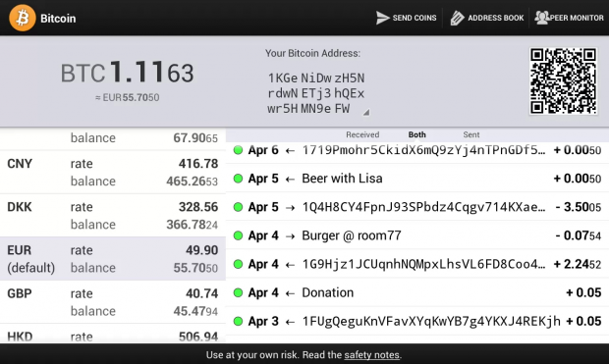Click green confirmation dot of Donation row
The image size is (609, 364).
[238, 292]
